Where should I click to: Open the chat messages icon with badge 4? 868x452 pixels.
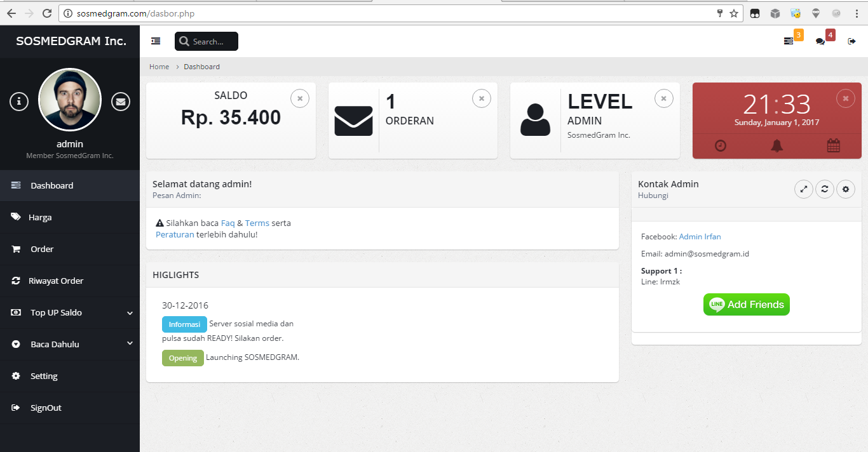(820, 41)
